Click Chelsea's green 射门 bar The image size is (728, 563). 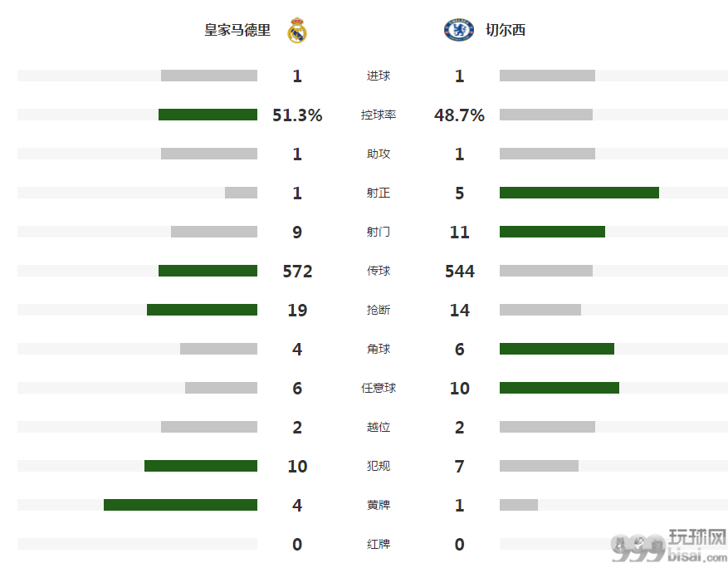(x=553, y=232)
